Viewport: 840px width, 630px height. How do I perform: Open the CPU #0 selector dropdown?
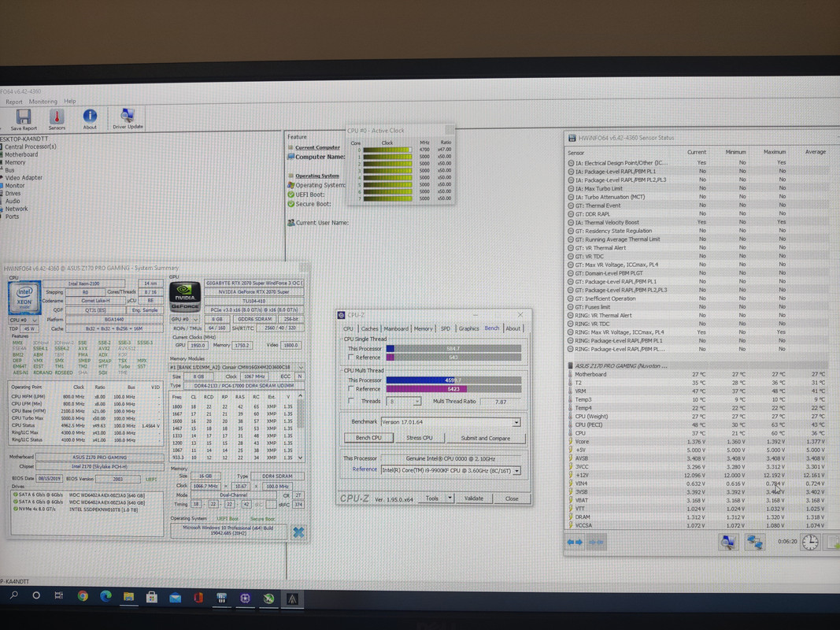coord(24,320)
